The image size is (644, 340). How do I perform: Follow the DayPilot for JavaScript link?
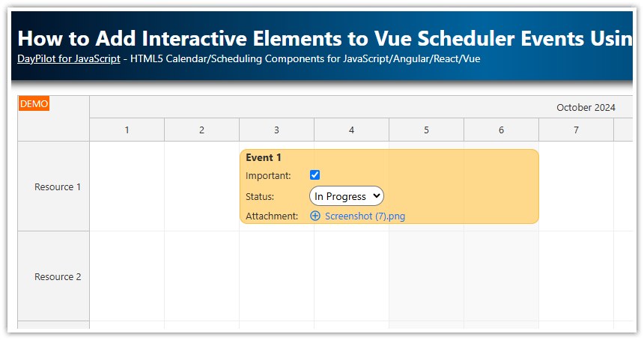point(69,58)
